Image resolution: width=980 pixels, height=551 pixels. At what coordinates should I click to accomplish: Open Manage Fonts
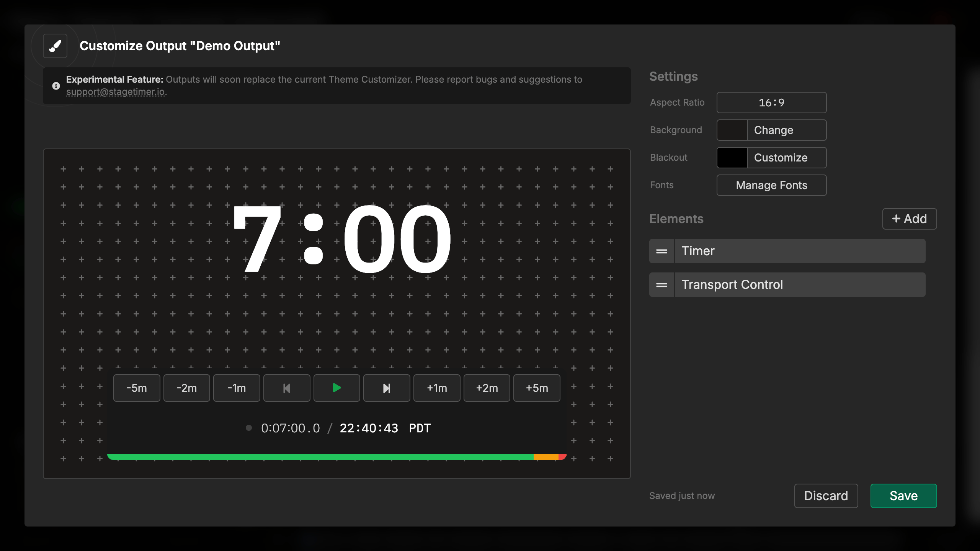click(771, 185)
